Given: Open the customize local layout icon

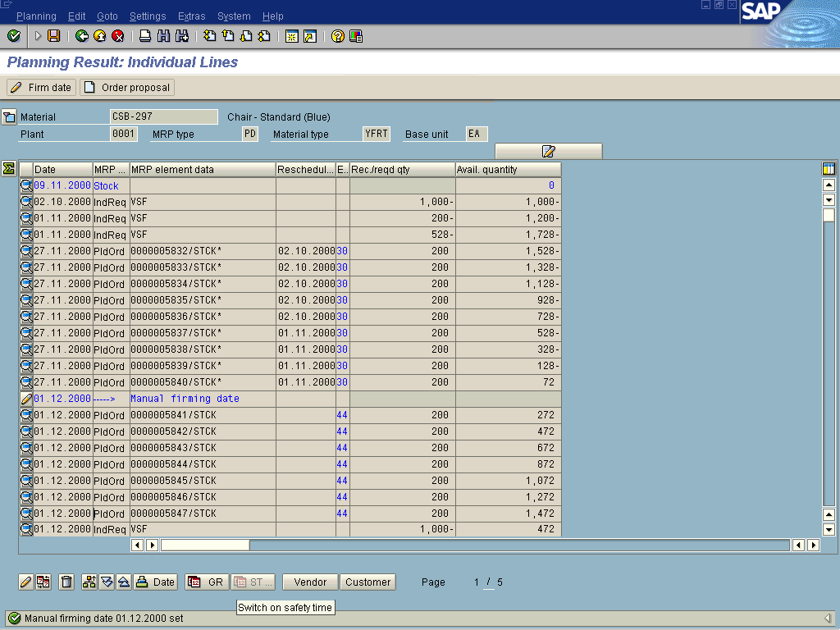Looking at the screenshot, I should [356, 36].
